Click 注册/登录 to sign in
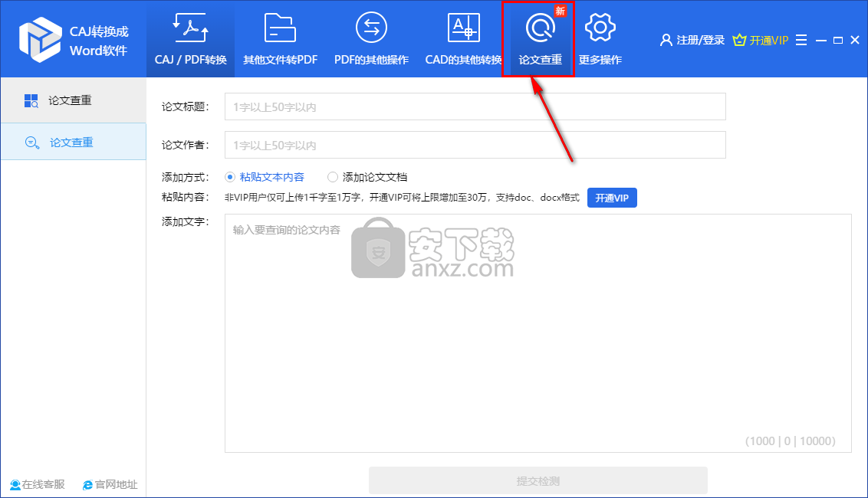Viewport: 868px width, 498px height. [x=692, y=40]
